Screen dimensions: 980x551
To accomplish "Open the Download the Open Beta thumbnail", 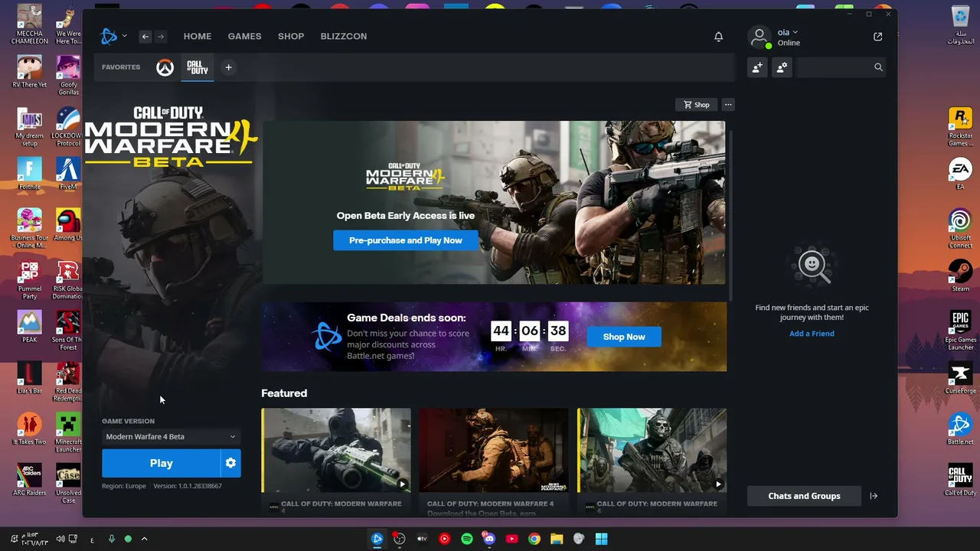I will point(494,450).
